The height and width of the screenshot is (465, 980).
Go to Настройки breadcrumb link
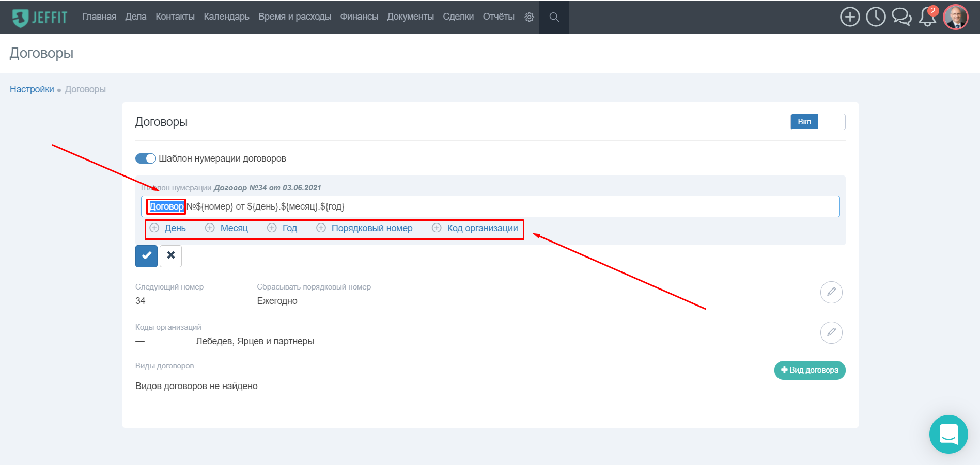32,89
